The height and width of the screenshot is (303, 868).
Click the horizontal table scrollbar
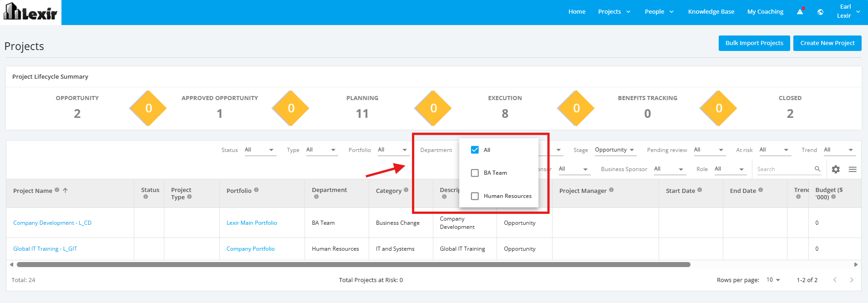click(354, 264)
